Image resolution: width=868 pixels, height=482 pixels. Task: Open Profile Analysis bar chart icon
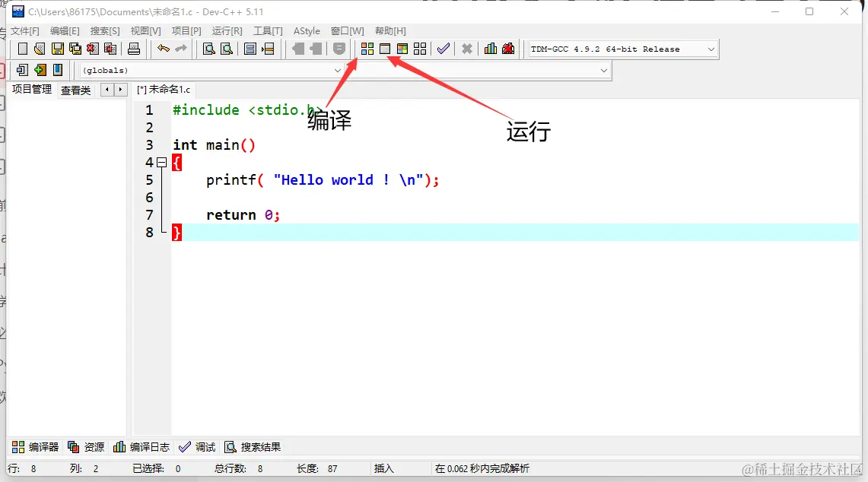[x=491, y=49]
